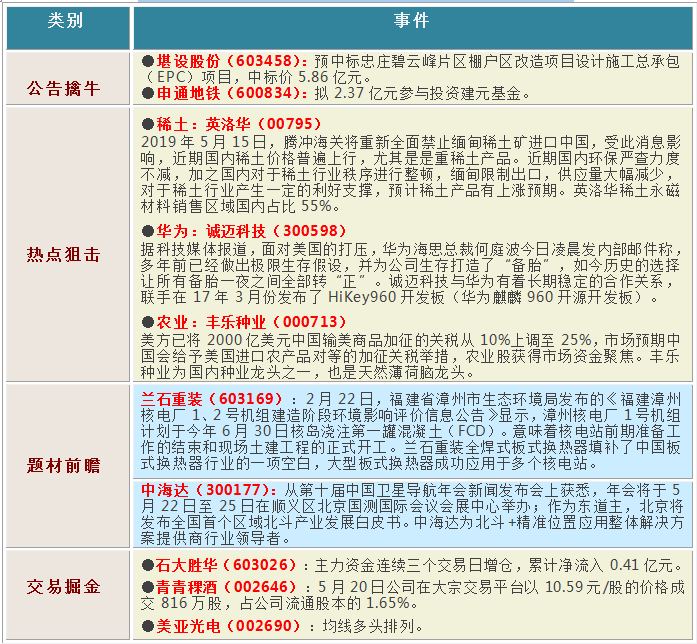Image resolution: width=697 pixels, height=644 pixels.
Task: Click line starting 发布全国首个区域北斗产业
Action: [412, 522]
